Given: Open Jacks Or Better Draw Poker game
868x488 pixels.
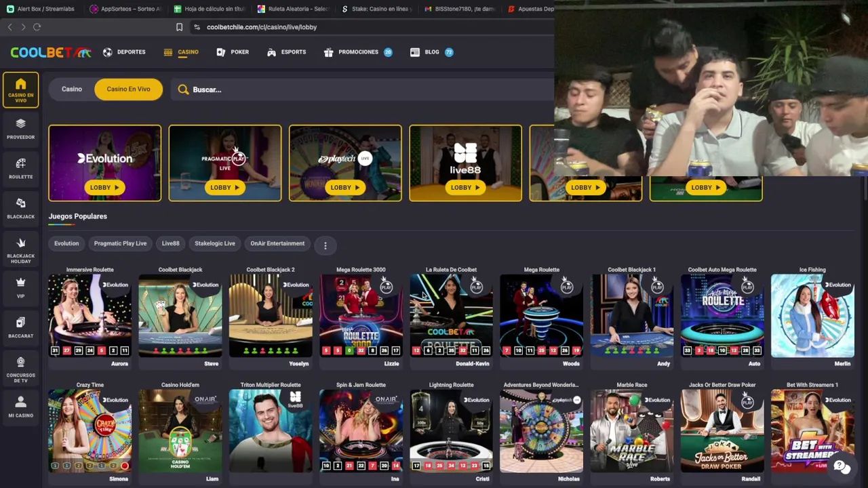Looking at the screenshot, I should (722, 431).
